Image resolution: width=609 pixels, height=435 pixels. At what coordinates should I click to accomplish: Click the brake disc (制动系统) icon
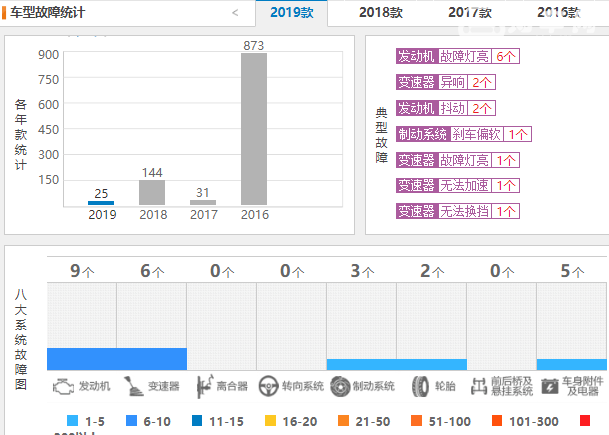point(340,386)
